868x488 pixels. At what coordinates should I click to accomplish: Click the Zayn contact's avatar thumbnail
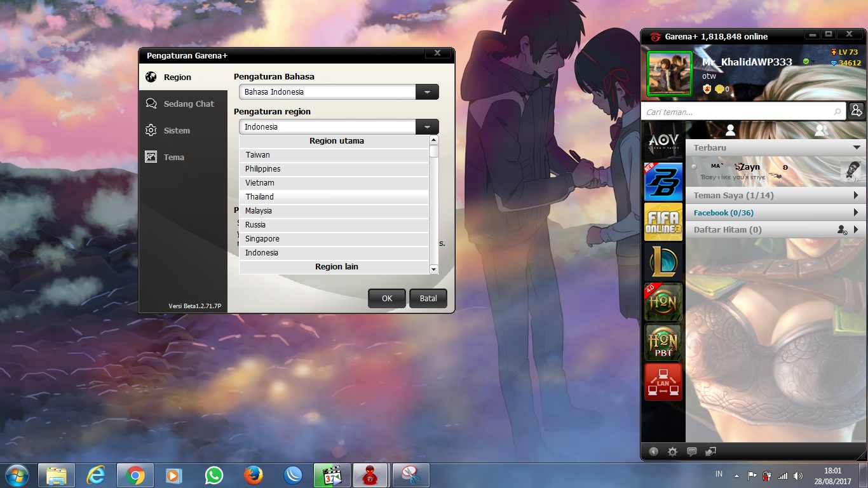(851, 172)
